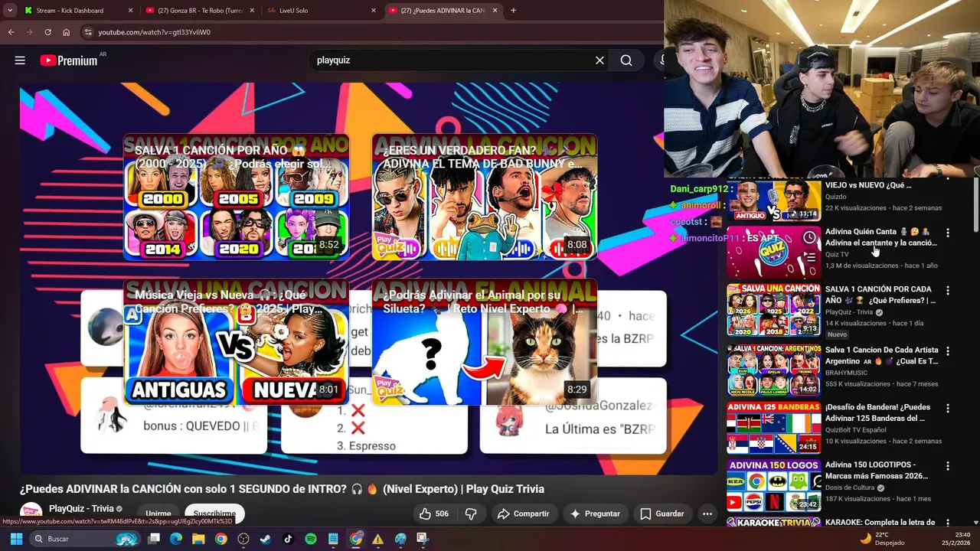Play end-screen video SALVA 1 CANCIÓN POR AÑO
Viewport: 980px width, 551px height.
pyautogui.click(x=237, y=197)
